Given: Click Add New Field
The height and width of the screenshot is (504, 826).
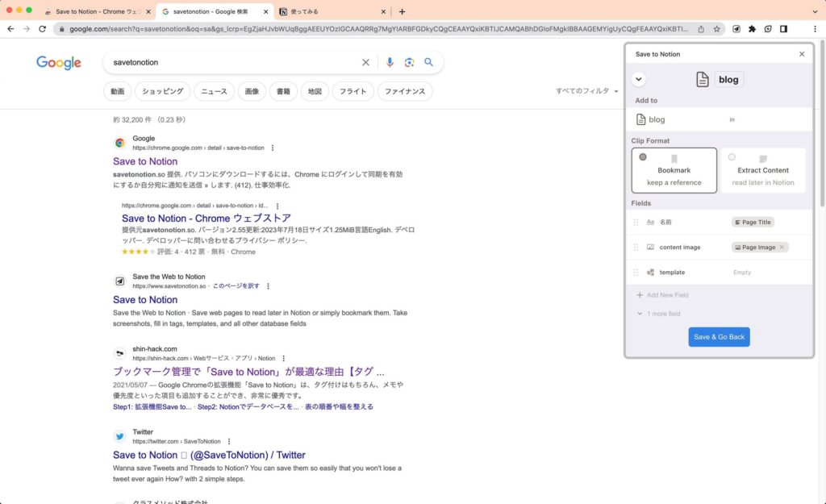Looking at the screenshot, I should (x=662, y=295).
